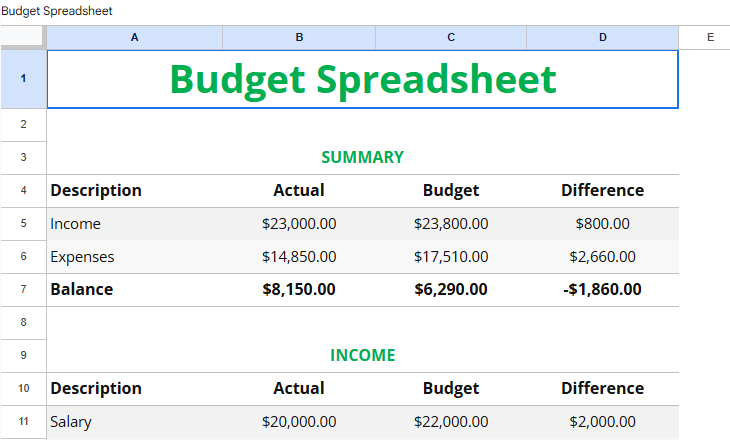This screenshot has width=730, height=440.
Task: Click row 10 header
Action: tap(23, 389)
